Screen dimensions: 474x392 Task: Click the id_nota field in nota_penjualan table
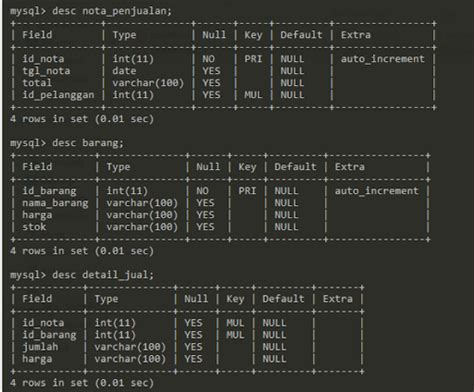tap(43, 59)
